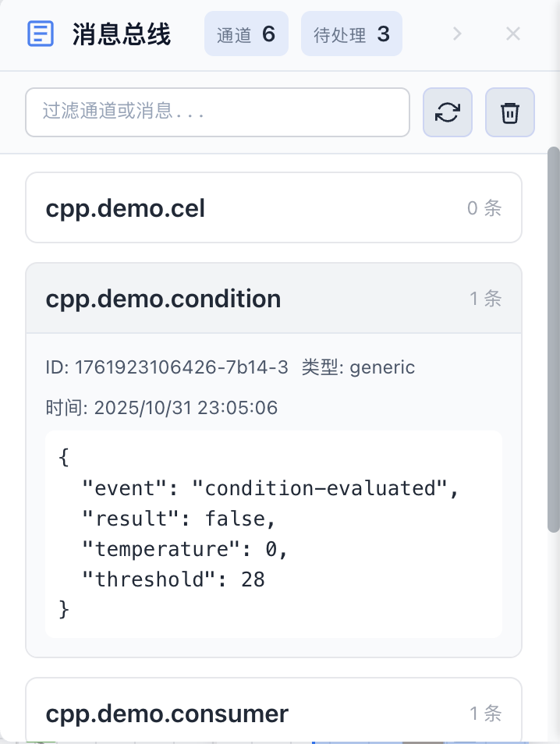Image resolution: width=560 pixels, height=744 pixels.
Task: Click the 0 条 count on cpp.demo.cel
Action: point(484,208)
